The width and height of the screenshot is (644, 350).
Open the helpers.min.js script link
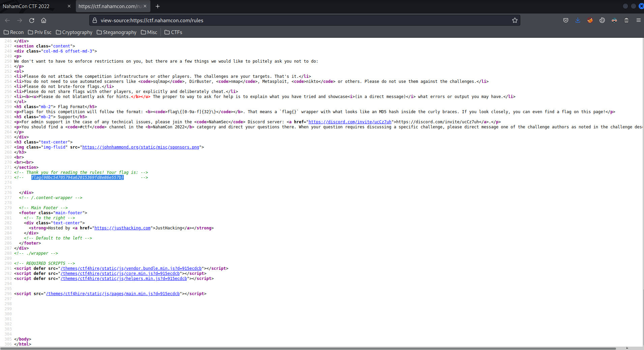click(x=124, y=279)
